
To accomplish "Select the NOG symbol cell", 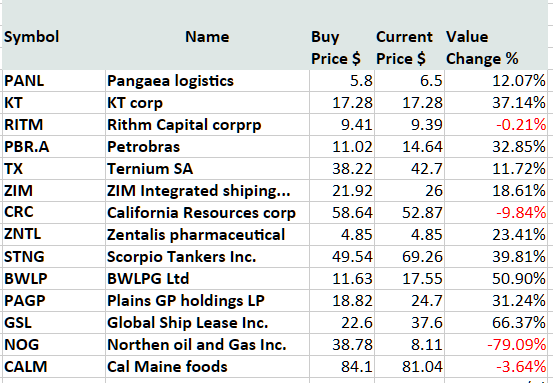I will pyautogui.click(x=54, y=345).
